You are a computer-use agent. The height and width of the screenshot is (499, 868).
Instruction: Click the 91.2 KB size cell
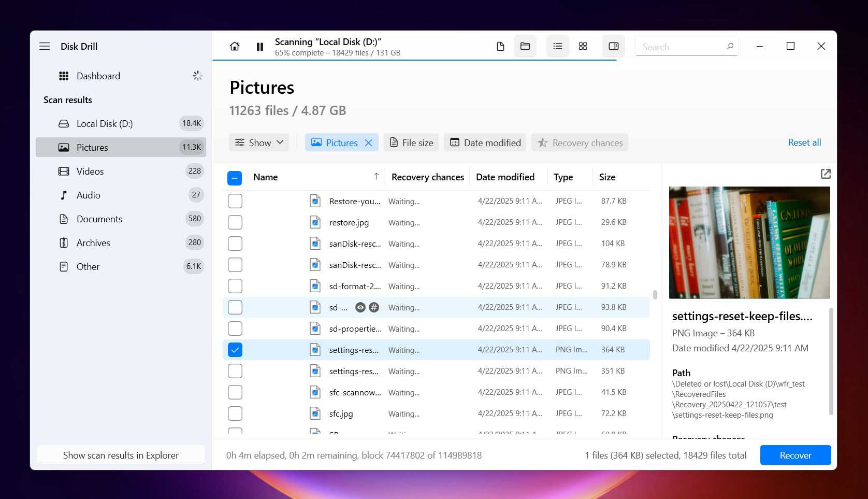[x=614, y=286]
